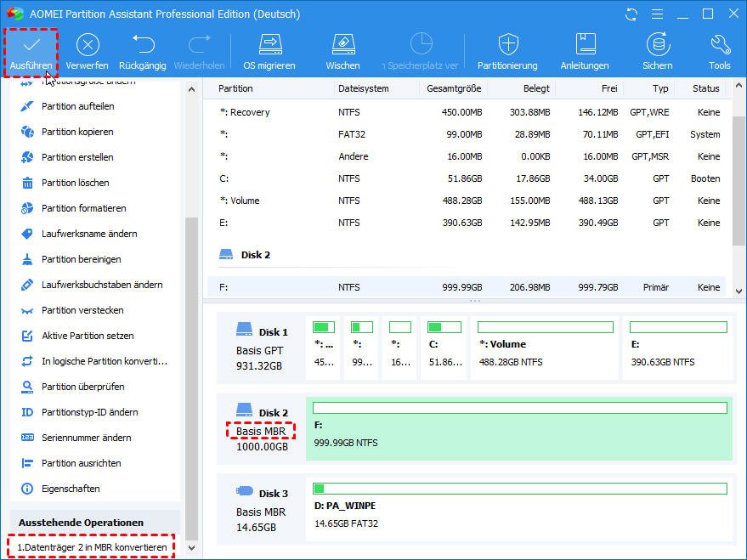This screenshot has height=560, width=747.
Task: Click the refresh icon in title bar
Action: [631, 14]
